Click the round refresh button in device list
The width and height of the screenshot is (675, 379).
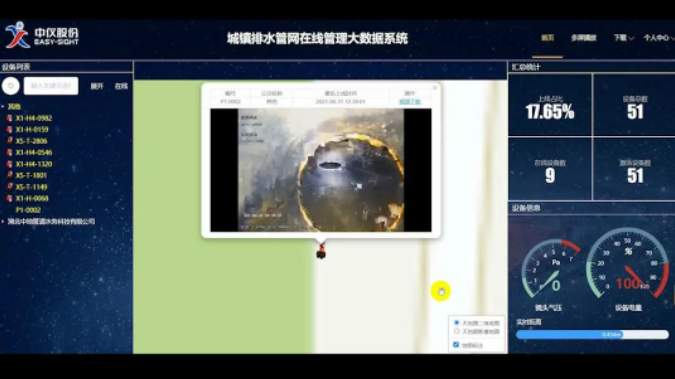(11, 86)
